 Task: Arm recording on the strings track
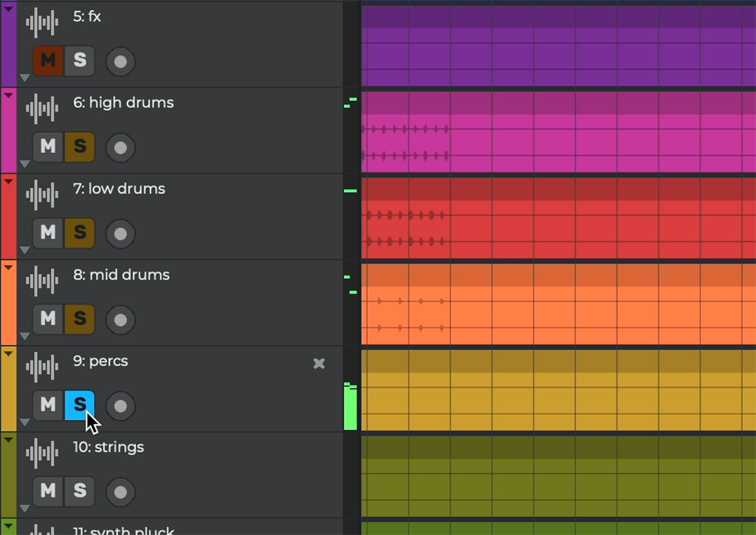(120, 492)
